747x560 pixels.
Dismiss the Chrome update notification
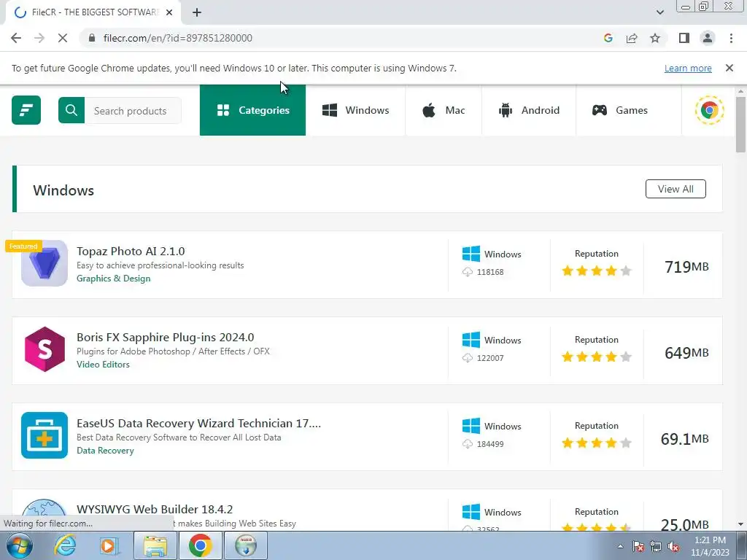(x=729, y=68)
